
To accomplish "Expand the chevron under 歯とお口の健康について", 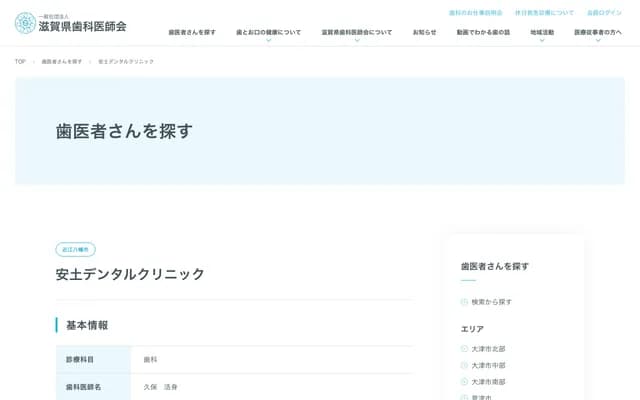I will [x=269, y=40].
